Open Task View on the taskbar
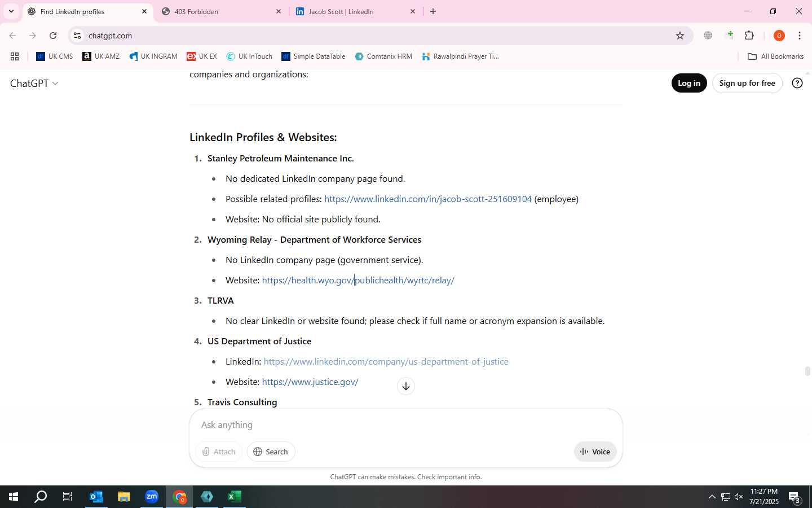 68,497
